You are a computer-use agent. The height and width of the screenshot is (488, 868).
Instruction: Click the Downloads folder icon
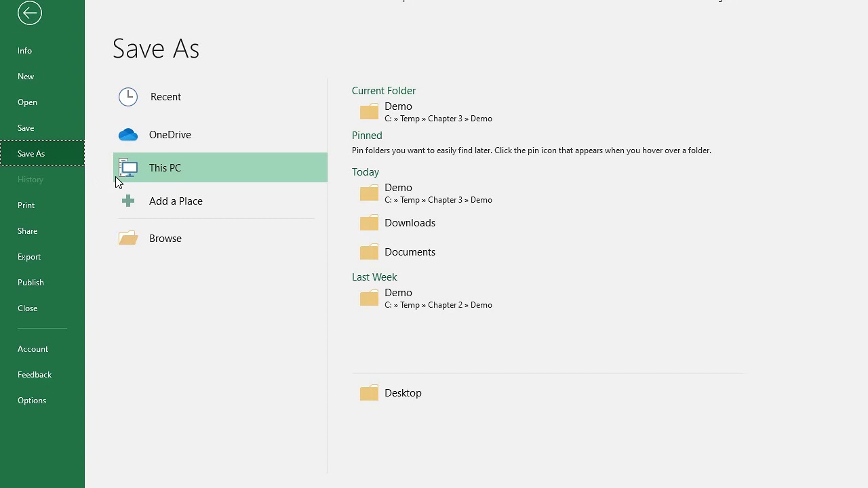tap(369, 222)
